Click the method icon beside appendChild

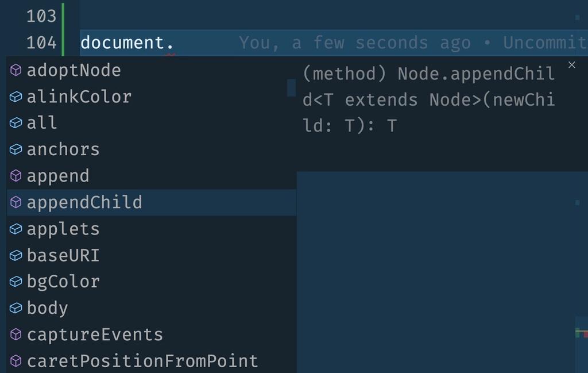pyautogui.click(x=16, y=202)
